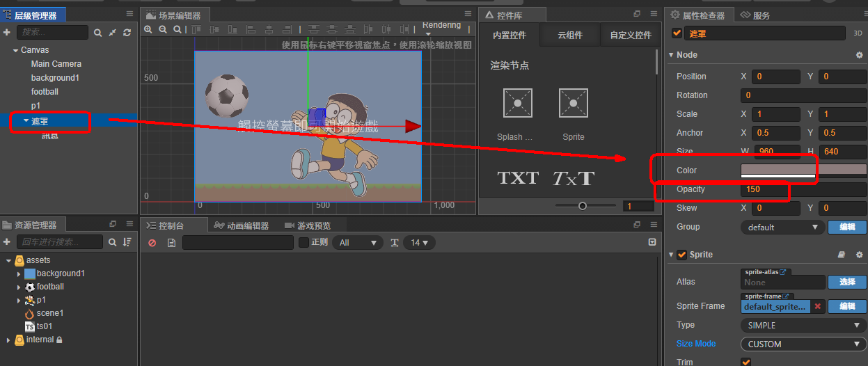This screenshot has width=868, height=366.
Task: Switch to the 云组件 tab
Action: [x=570, y=35]
